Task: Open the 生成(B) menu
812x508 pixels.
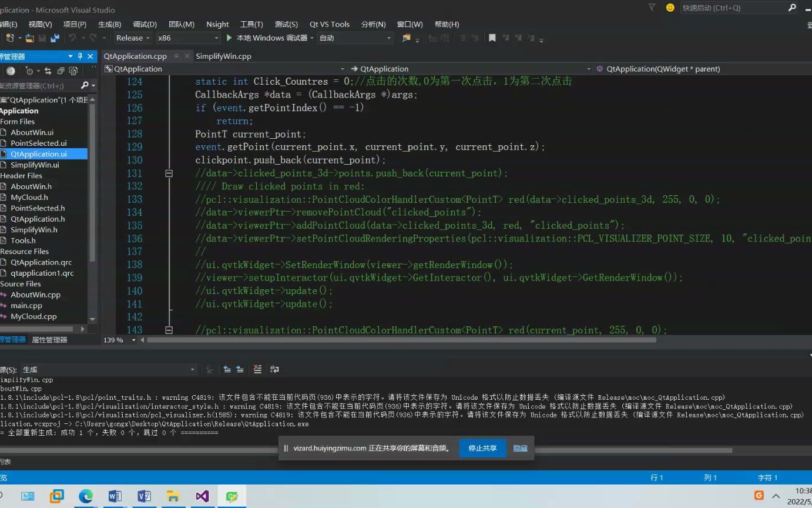Action: pos(109,24)
